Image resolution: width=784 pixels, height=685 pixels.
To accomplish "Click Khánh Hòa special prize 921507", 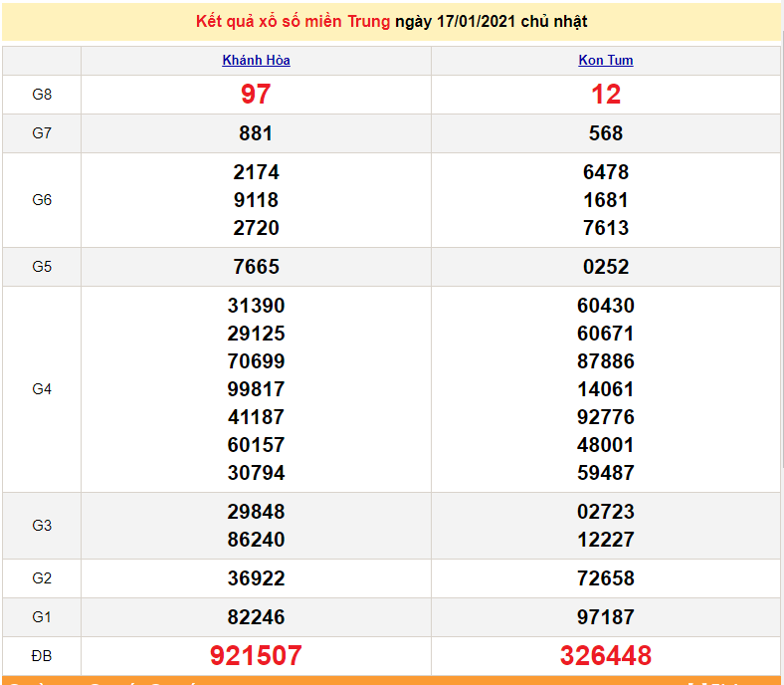I will point(256,655).
